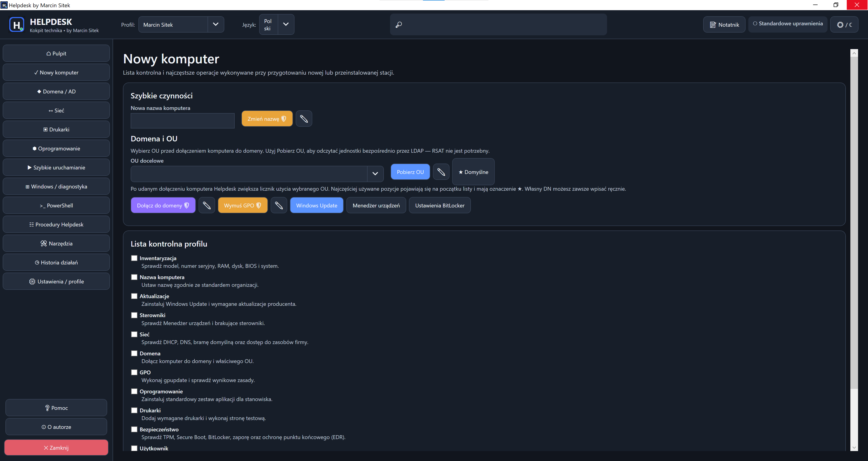Open Ustawienia / profile section

pos(56,281)
